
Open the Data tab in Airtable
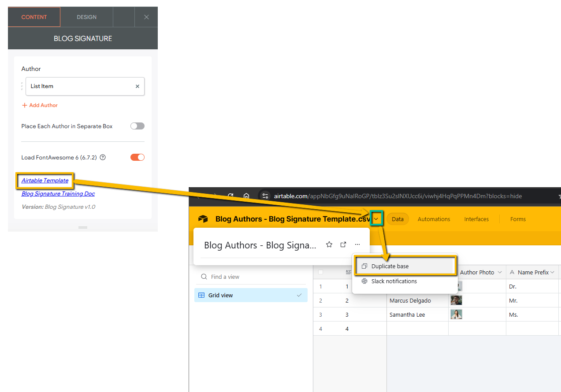[x=398, y=219]
